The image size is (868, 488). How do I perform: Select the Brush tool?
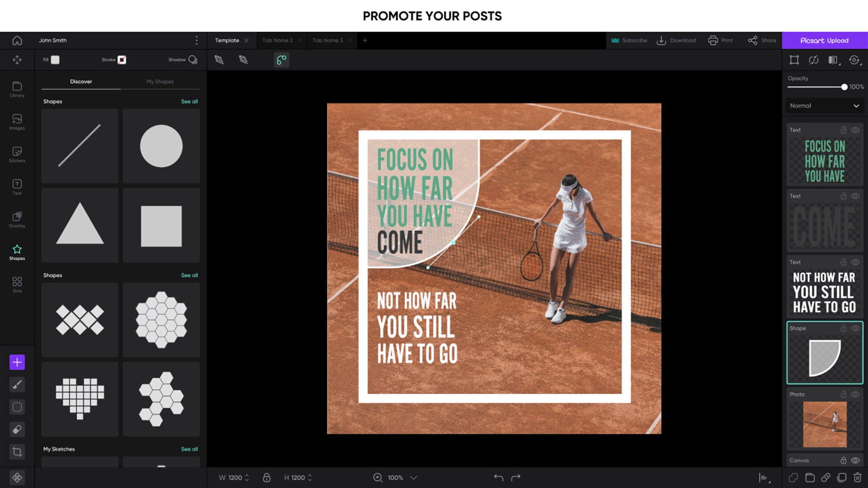coord(17,385)
